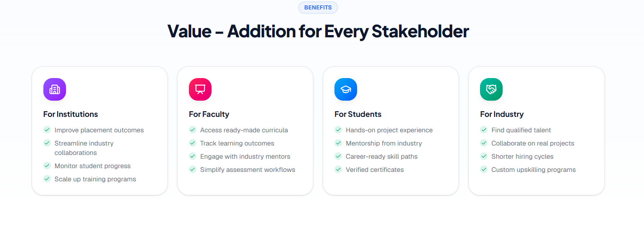
Task: Click check icon beside Monitor student progress
Action: (x=47, y=166)
